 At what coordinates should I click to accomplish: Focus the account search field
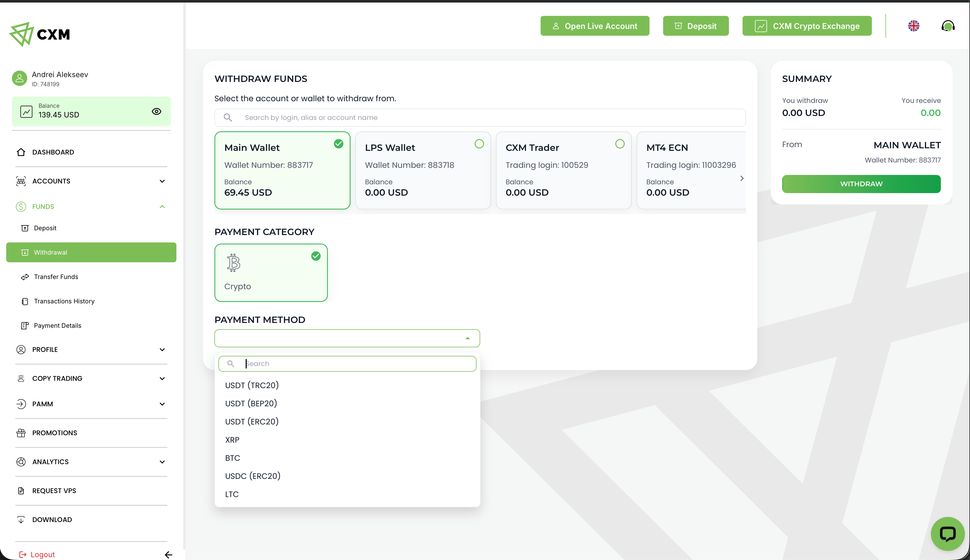(x=480, y=118)
